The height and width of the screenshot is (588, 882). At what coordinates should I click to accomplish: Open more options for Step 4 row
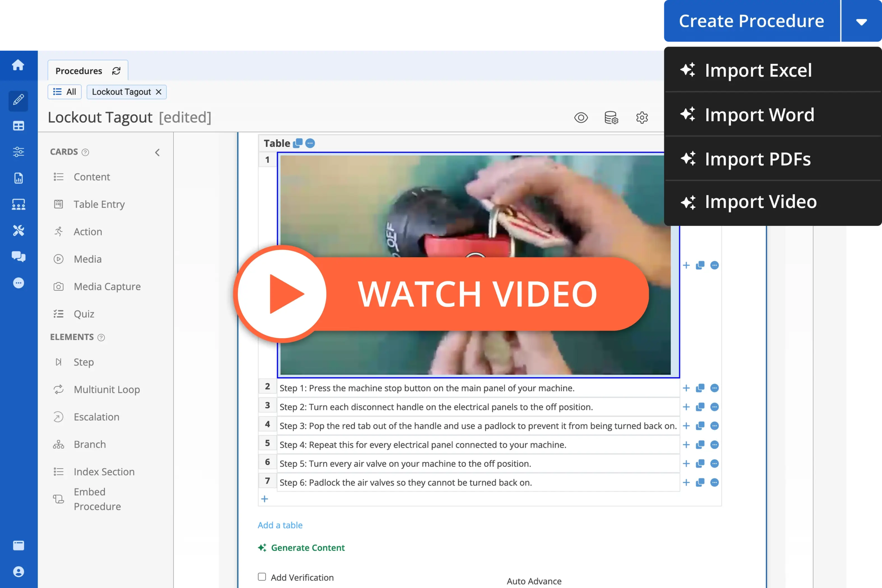coord(715,445)
